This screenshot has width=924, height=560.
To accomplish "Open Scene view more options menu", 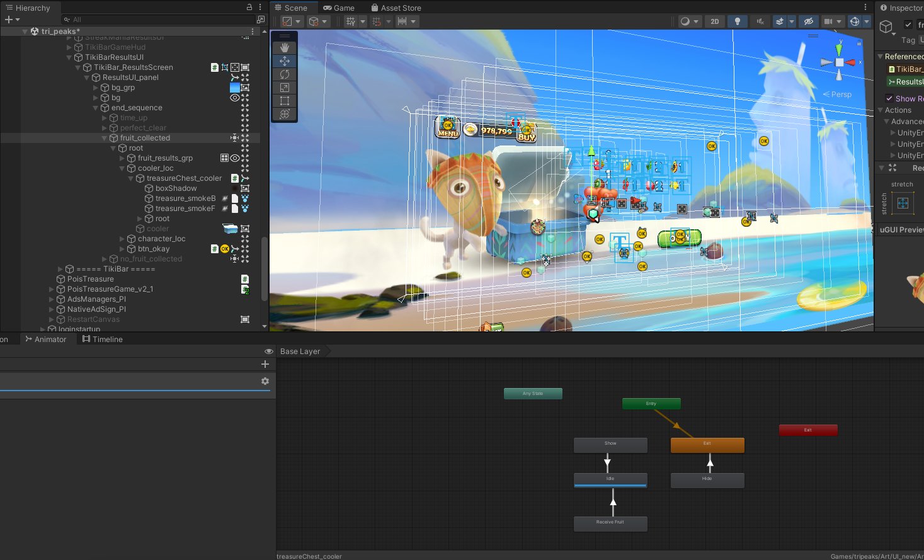I will (865, 7).
